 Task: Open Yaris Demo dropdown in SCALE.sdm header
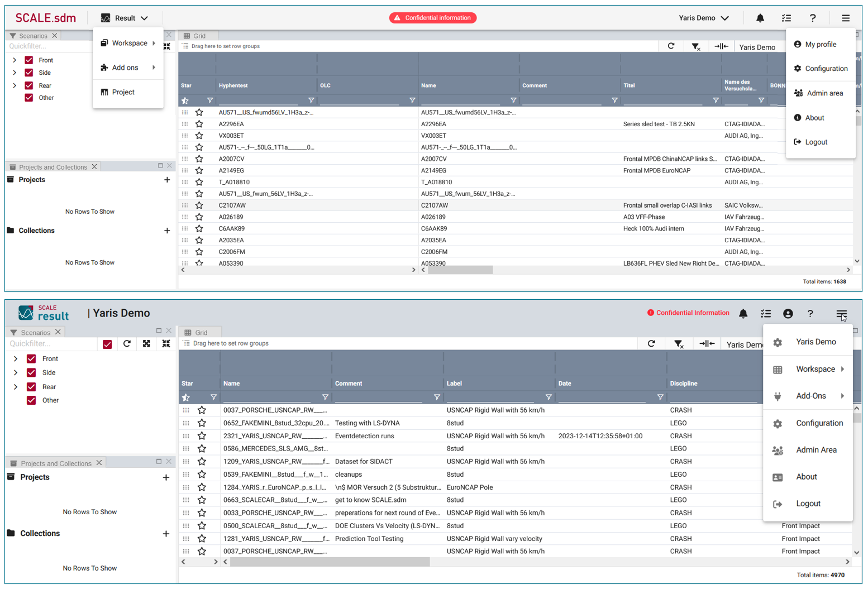coord(704,18)
